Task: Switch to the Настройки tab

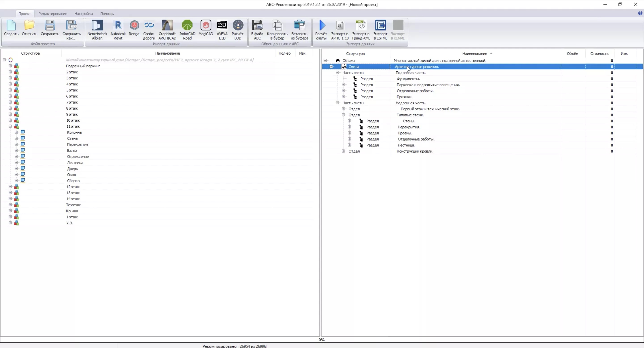Action: 83,14
